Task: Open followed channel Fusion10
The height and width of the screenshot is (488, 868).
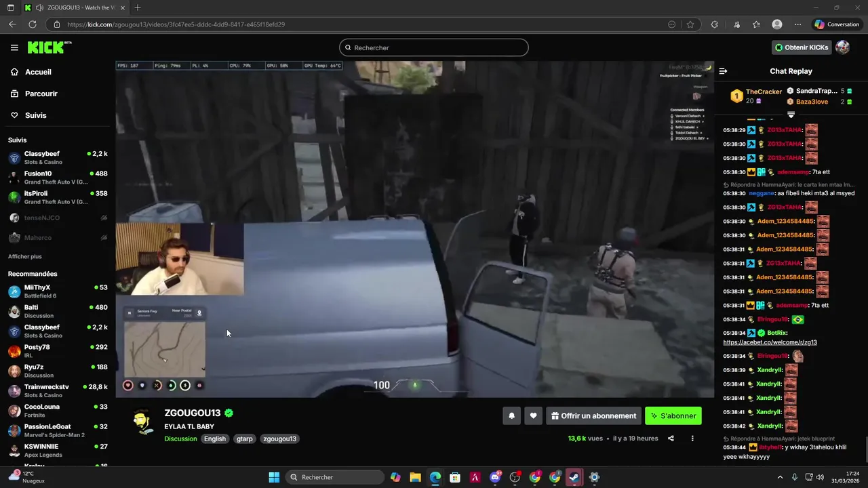Action: pyautogui.click(x=57, y=178)
